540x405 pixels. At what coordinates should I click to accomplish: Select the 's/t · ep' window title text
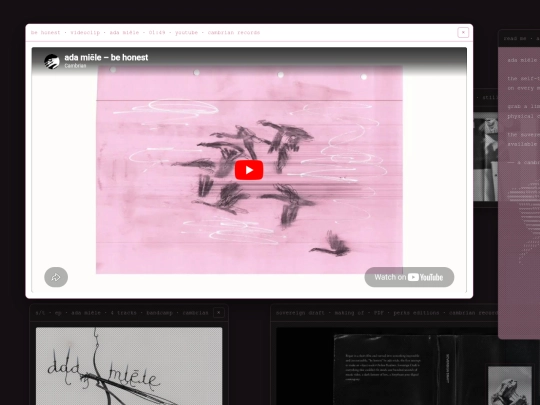pyautogui.click(x=122, y=313)
